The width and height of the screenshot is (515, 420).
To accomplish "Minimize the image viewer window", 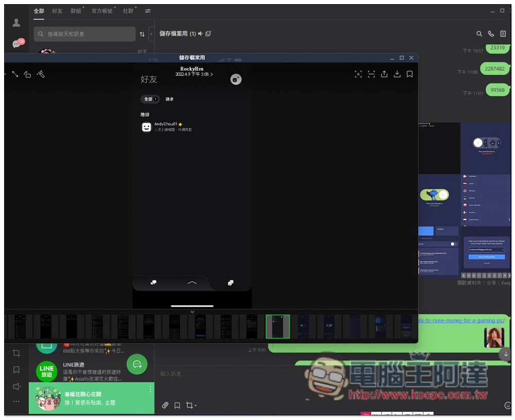I will (392, 58).
